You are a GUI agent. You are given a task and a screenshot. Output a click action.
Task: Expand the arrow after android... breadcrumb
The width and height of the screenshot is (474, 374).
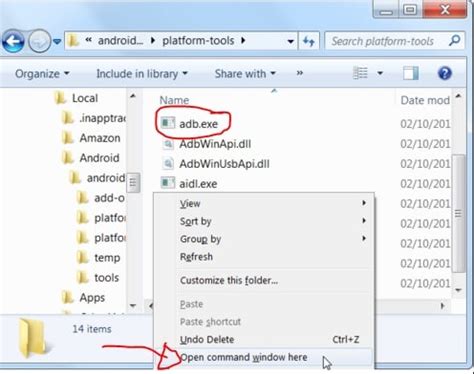pyautogui.click(x=153, y=41)
